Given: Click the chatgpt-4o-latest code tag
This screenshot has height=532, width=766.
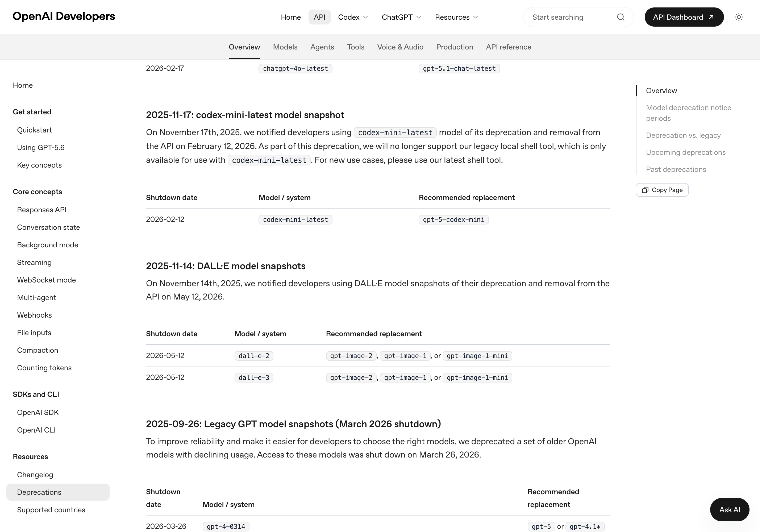Looking at the screenshot, I should (295, 69).
